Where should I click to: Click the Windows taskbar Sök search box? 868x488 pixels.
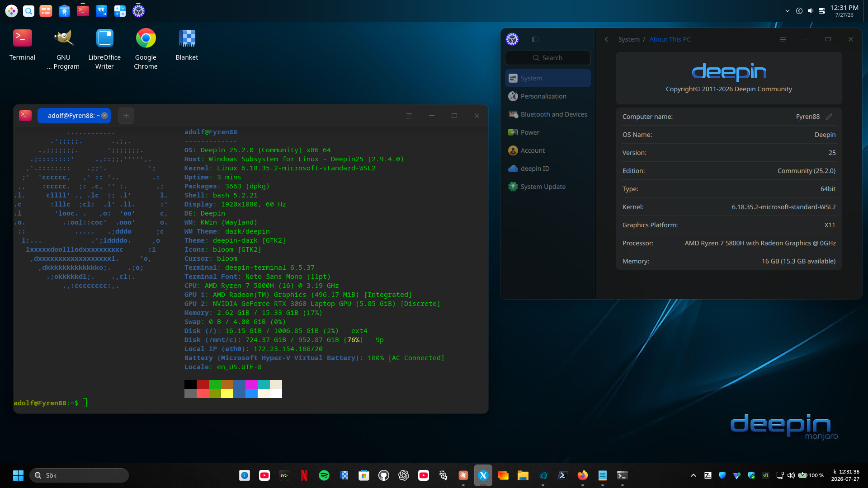coord(79,475)
